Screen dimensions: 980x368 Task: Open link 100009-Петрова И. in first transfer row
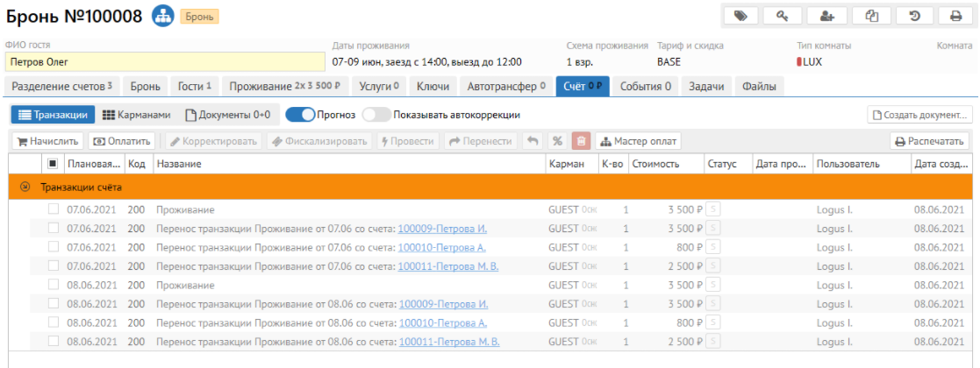tap(442, 229)
